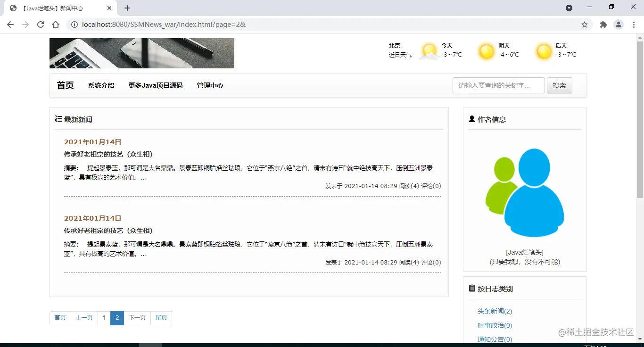Click the browser extensions puzzle icon
The image size is (644, 347).
pos(603,24)
